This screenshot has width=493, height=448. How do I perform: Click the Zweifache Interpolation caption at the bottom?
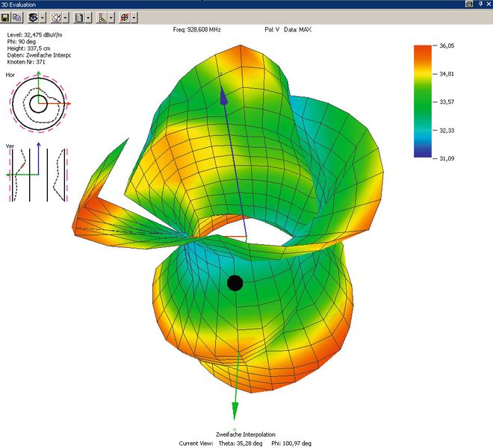246,435
